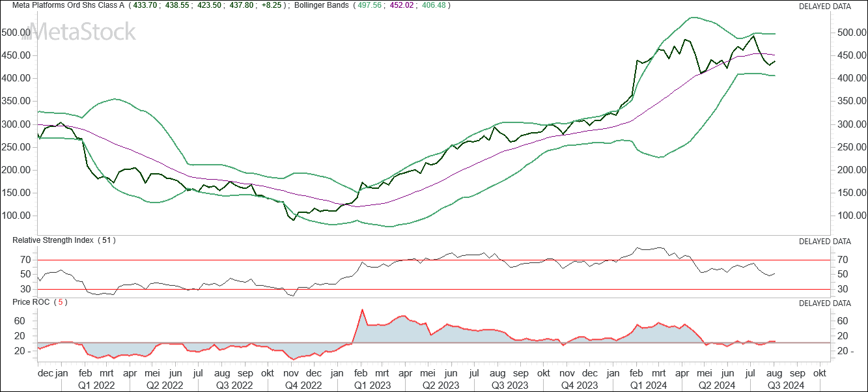Click DELAYED DATA notice in the Price ROC panel
This screenshot has width=868, height=392.
(x=824, y=303)
